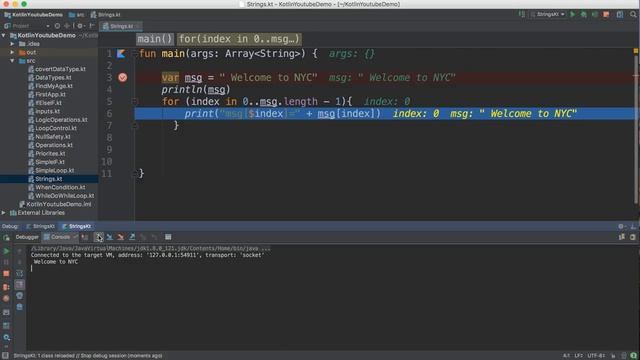Open Project Structure icon in top toolbar
The height and width of the screenshot is (360, 640).
[x=620, y=14]
